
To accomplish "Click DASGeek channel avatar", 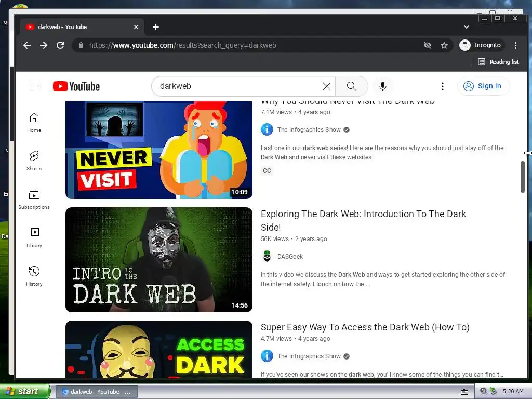I will coord(267,256).
